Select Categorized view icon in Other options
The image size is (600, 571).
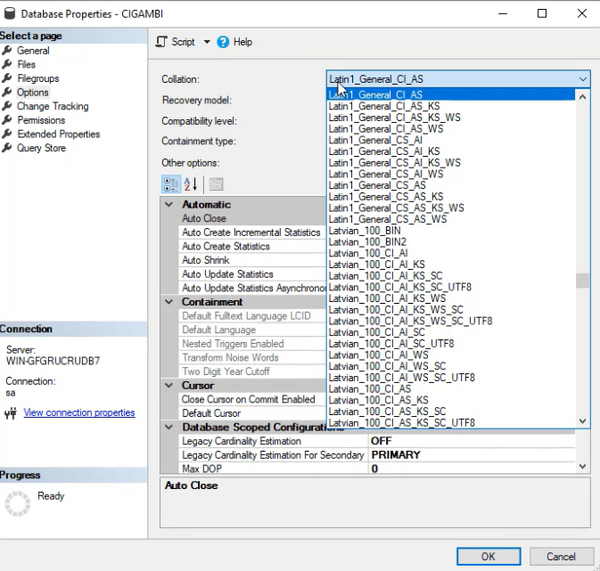coord(171,184)
